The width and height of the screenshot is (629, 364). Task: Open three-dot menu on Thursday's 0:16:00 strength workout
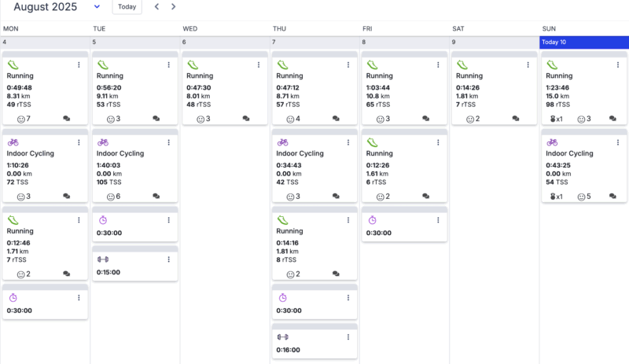click(x=348, y=337)
